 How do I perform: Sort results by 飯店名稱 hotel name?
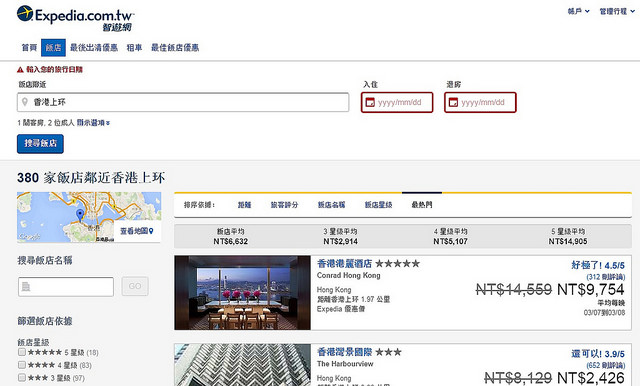[x=331, y=205]
